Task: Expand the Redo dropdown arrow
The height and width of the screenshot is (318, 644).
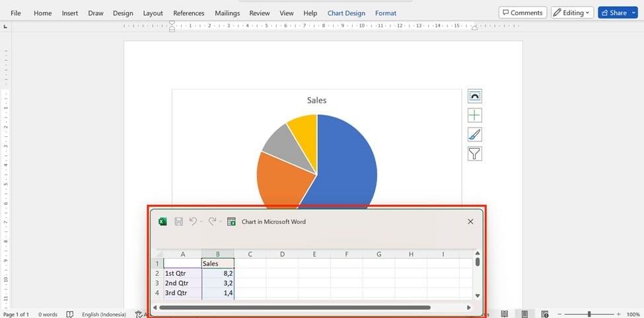Action: click(220, 221)
